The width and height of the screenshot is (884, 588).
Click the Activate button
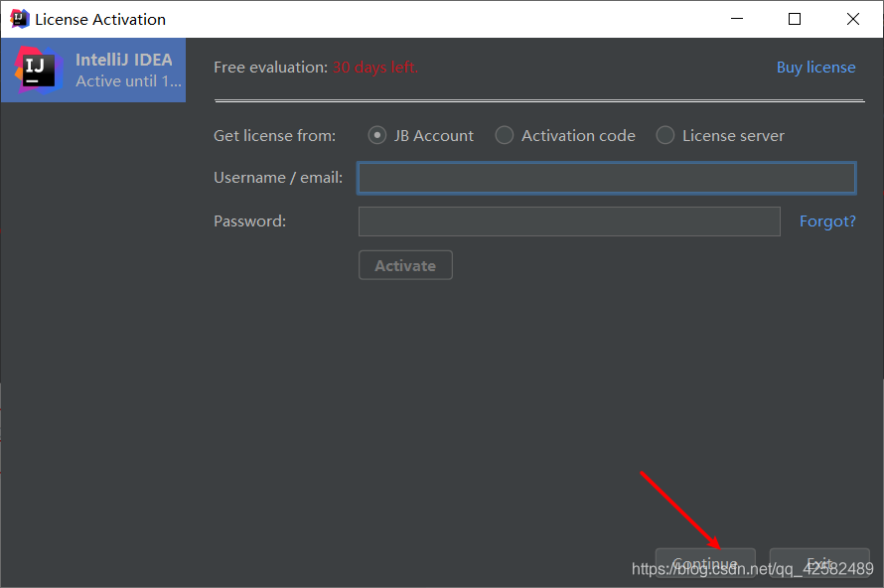(x=405, y=265)
